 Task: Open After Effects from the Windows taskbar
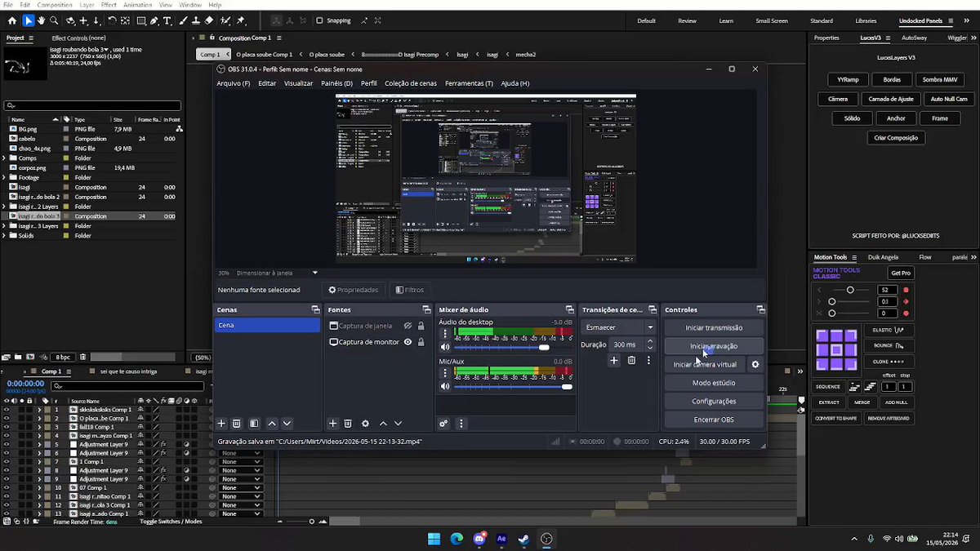501,539
